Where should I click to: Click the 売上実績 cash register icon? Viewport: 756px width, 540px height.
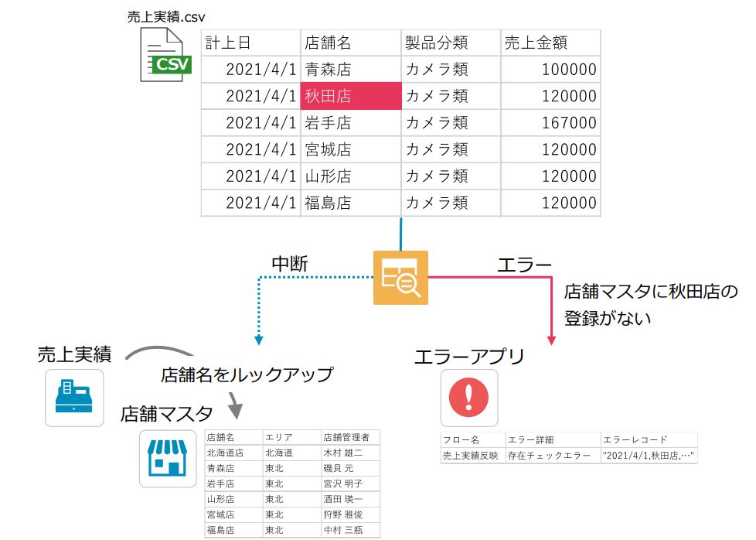click(74, 398)
